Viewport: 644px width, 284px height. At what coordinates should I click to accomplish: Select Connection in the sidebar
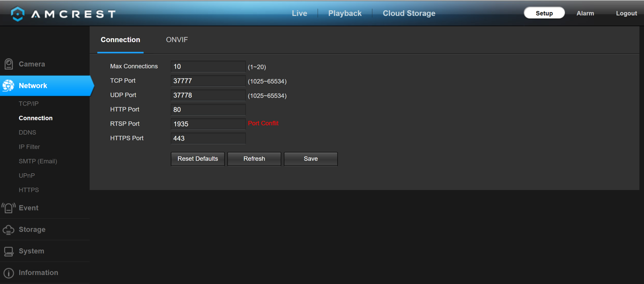(x=36, y=118)
